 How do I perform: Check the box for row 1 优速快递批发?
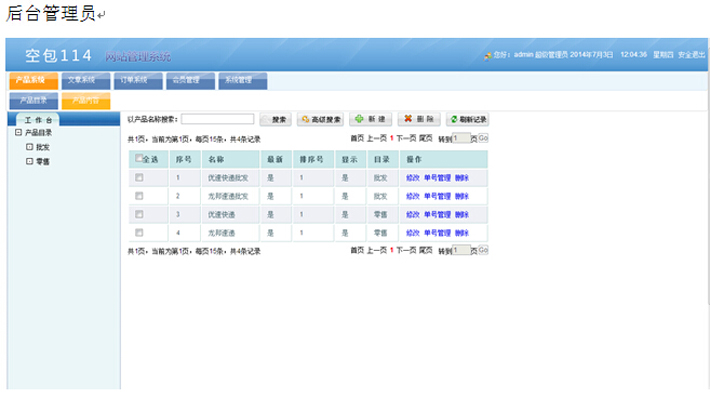pyautogui.click(x=139, y=178)
